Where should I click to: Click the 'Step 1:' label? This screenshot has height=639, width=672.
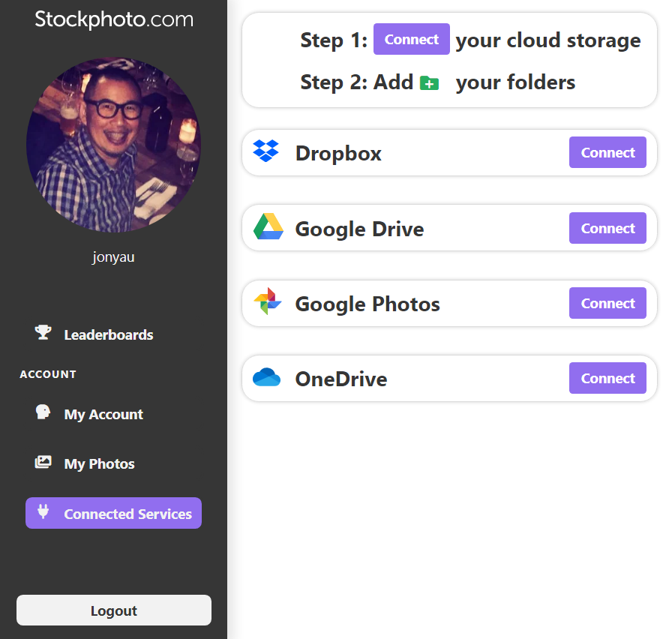(334, 40)
